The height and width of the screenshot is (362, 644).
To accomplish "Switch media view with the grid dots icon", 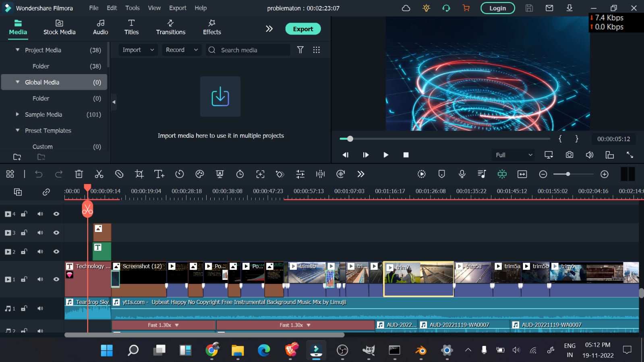I will point(317,50).
